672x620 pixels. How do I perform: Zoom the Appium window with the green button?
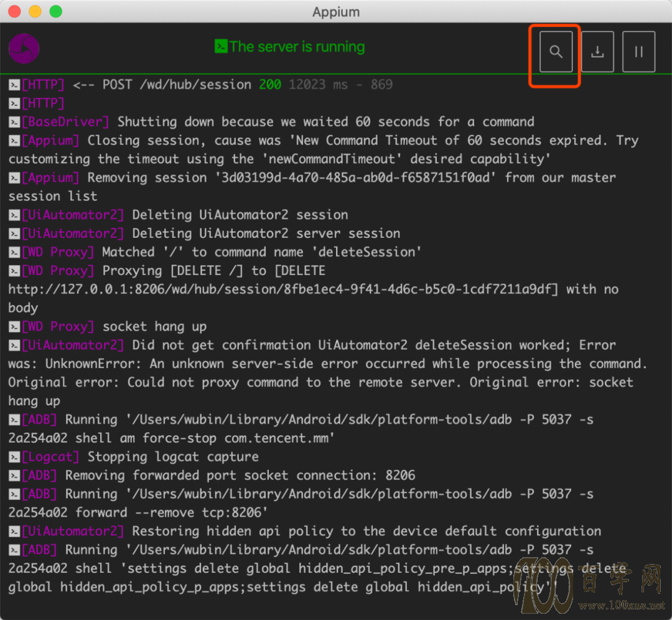56,11
